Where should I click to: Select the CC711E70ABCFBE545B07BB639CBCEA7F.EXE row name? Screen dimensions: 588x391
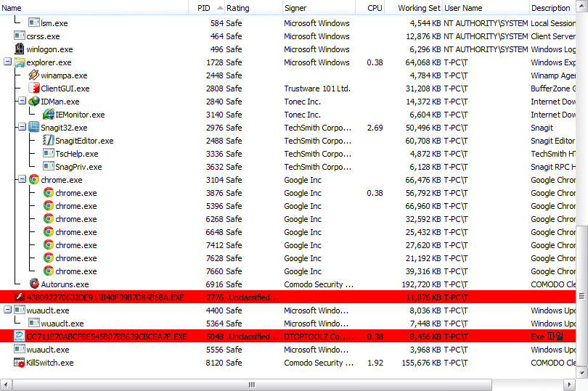pos(107,337)
